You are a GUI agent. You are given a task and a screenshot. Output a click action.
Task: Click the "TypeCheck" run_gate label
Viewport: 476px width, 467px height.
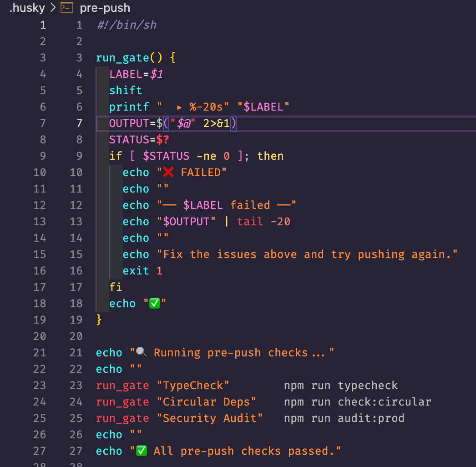click(x=193, y=386)
